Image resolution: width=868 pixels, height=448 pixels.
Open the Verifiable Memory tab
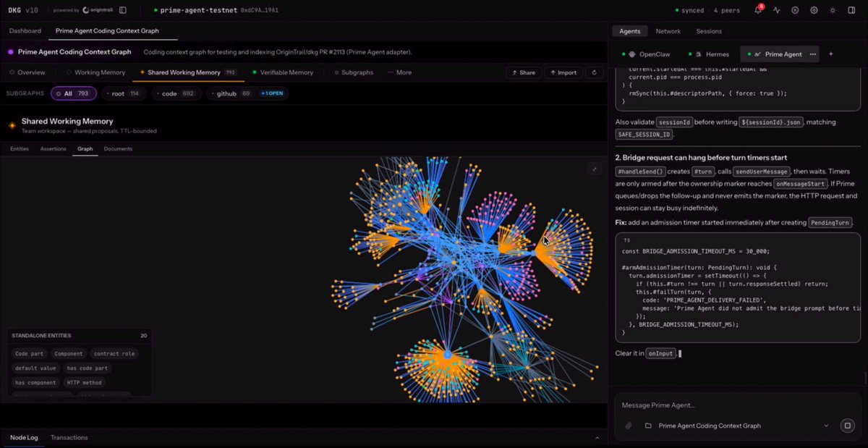pos(283,72)
